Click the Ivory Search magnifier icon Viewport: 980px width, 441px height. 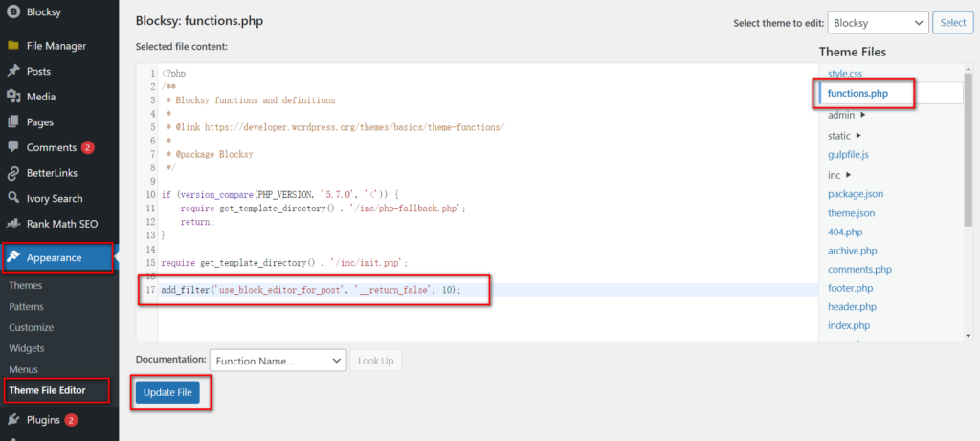(x=12, y=199)
